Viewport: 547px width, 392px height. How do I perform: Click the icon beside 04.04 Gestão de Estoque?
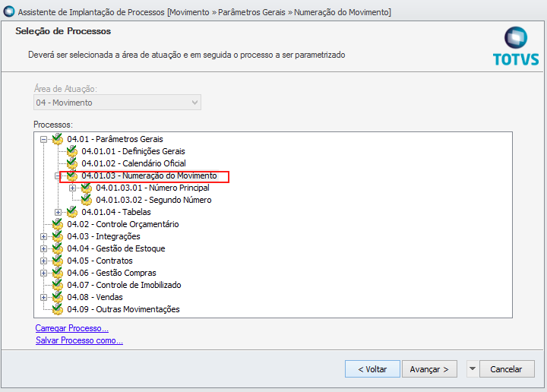58,248
